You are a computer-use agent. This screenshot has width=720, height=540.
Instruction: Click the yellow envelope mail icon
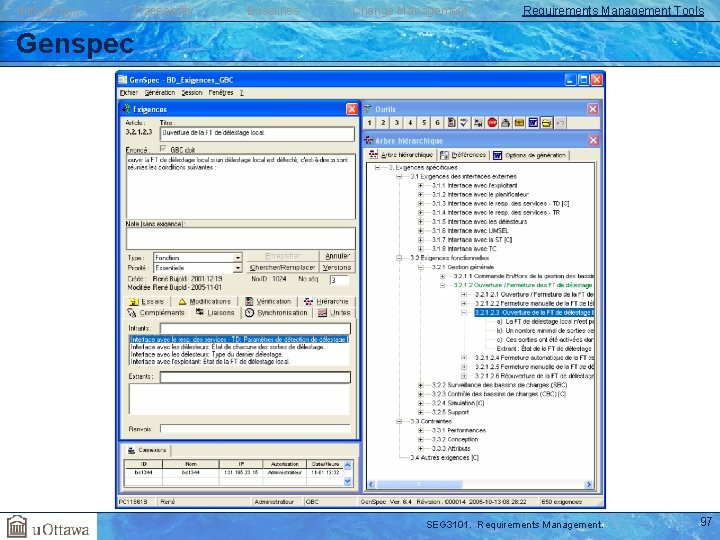pos(519,123)
